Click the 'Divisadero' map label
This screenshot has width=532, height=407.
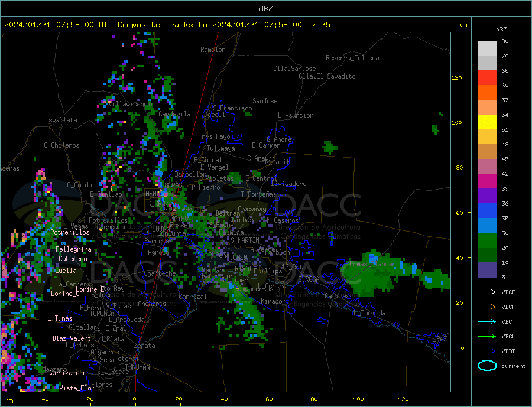288,184
